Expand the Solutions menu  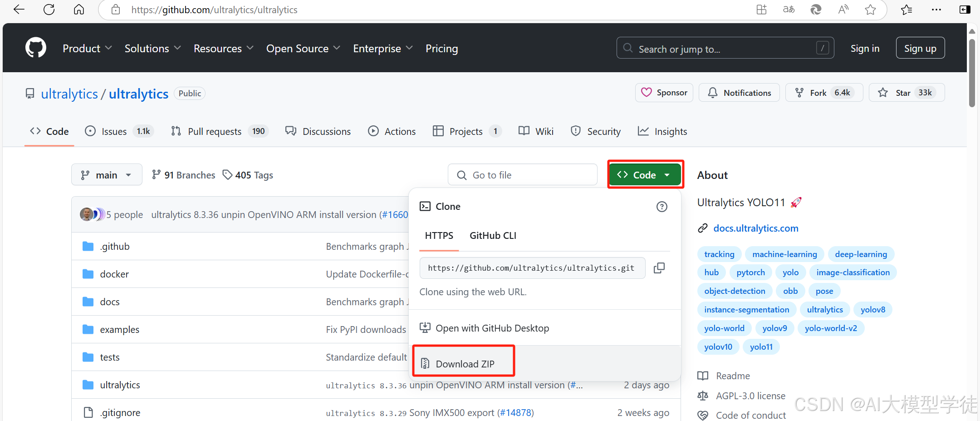point(153,48)
